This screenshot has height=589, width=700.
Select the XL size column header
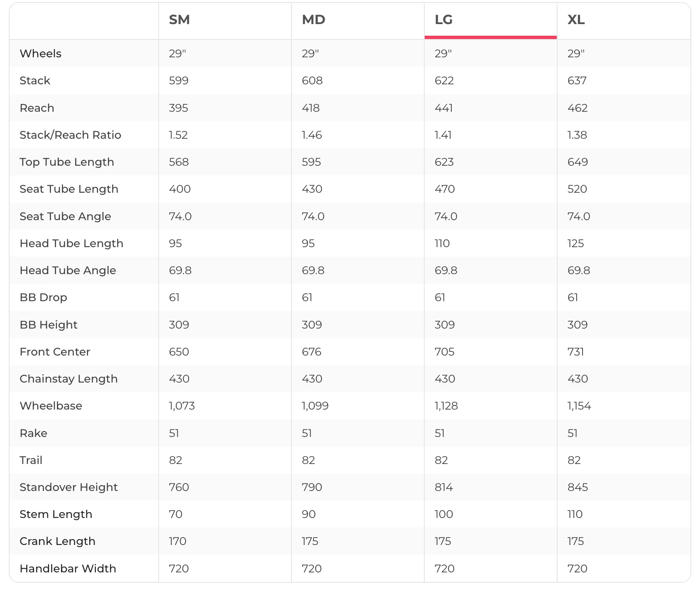coord(576,20)
